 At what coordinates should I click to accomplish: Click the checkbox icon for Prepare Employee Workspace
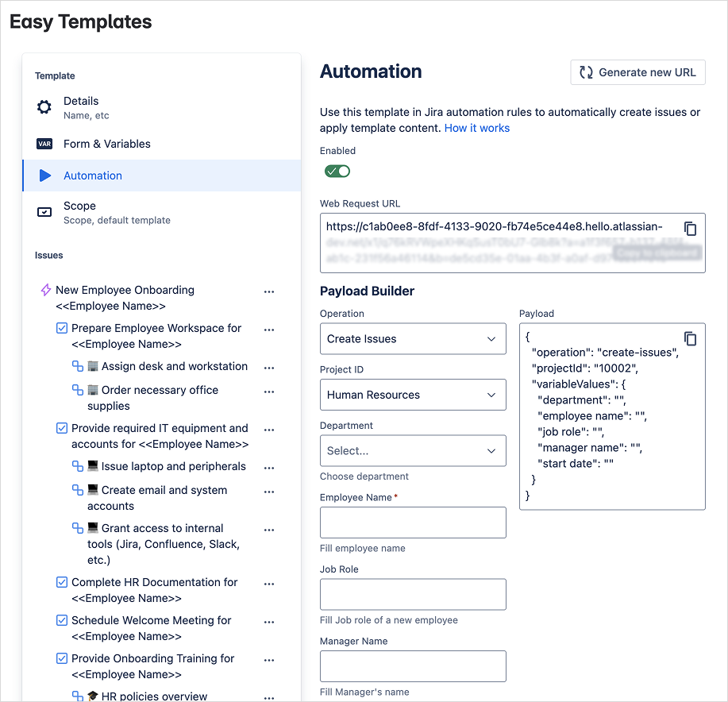(x=62, y=329)
